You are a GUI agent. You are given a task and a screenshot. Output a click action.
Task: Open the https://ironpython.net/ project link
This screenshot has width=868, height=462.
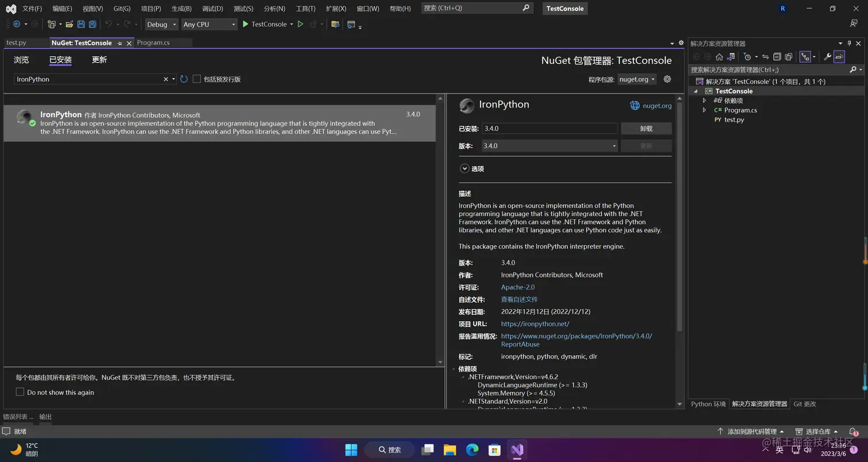pyautogui.click(x=535, y=324)
